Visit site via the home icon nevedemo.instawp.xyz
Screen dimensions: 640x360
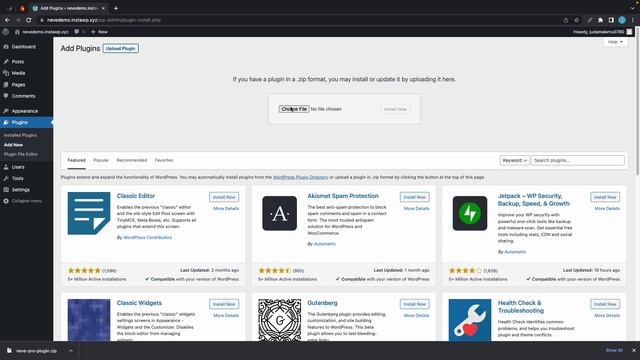[x=41, y=31]
